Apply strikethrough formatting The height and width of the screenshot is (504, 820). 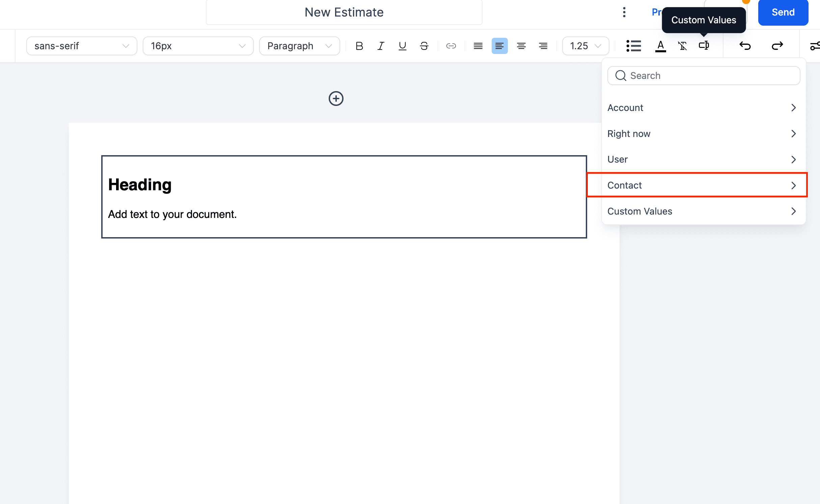coord(424,46)
